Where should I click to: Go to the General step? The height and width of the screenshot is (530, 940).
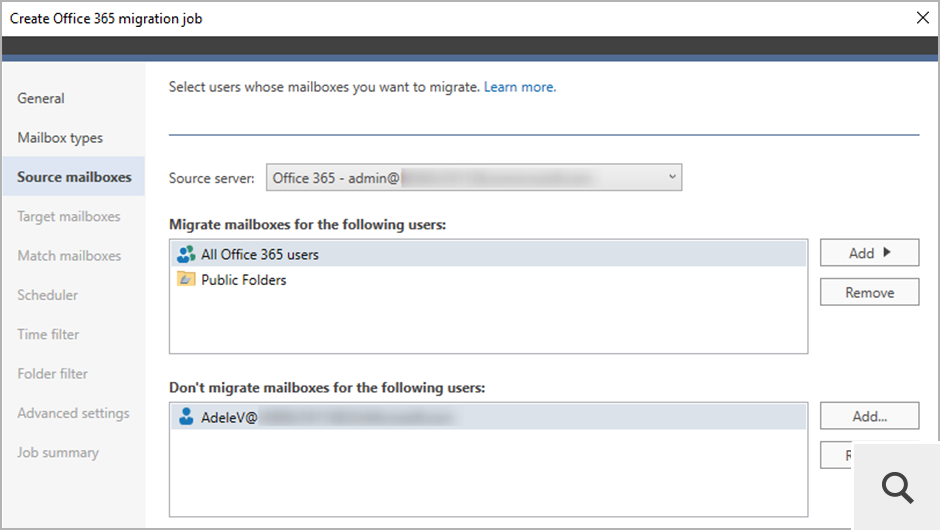click(x=41, y=98)
